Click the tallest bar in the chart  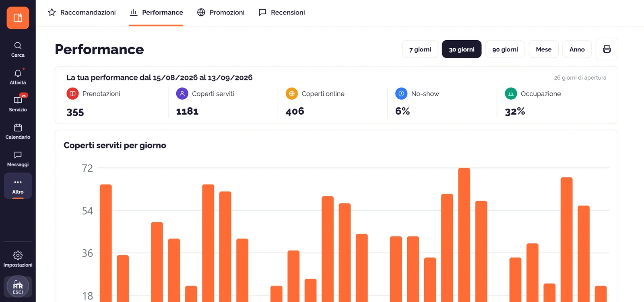[x=464, y=235]
